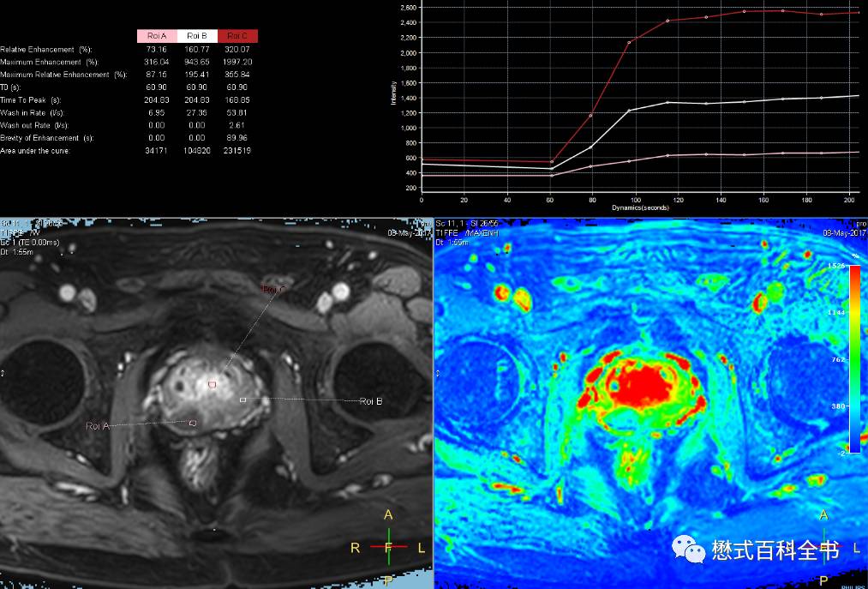Click the Roi A curve data point at 60 seconds
The height and width of the screenshot is (589, 868).
(x=551, y=176)
